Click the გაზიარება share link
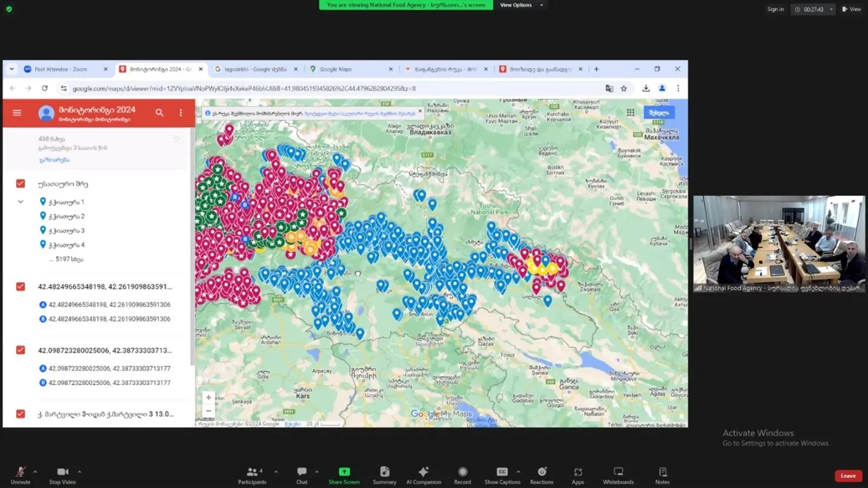The height and width of the screenshot is (488, 868). click(x=54, y=160)
